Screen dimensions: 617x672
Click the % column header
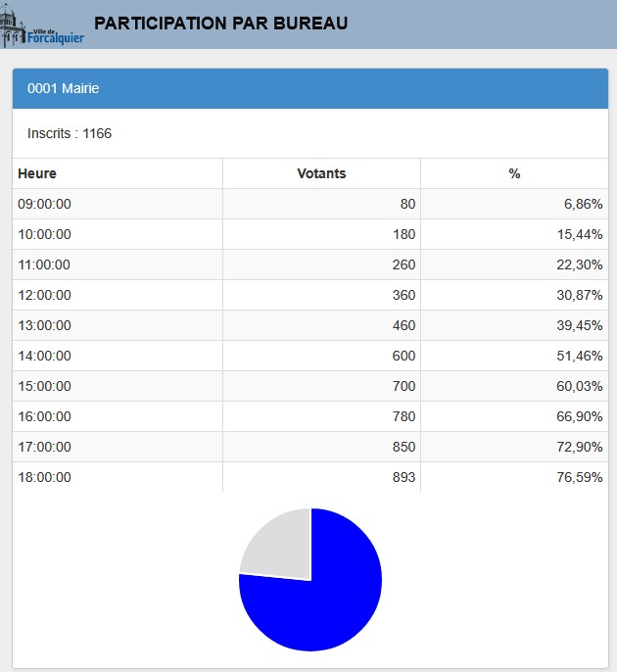(x=514, y=173)
